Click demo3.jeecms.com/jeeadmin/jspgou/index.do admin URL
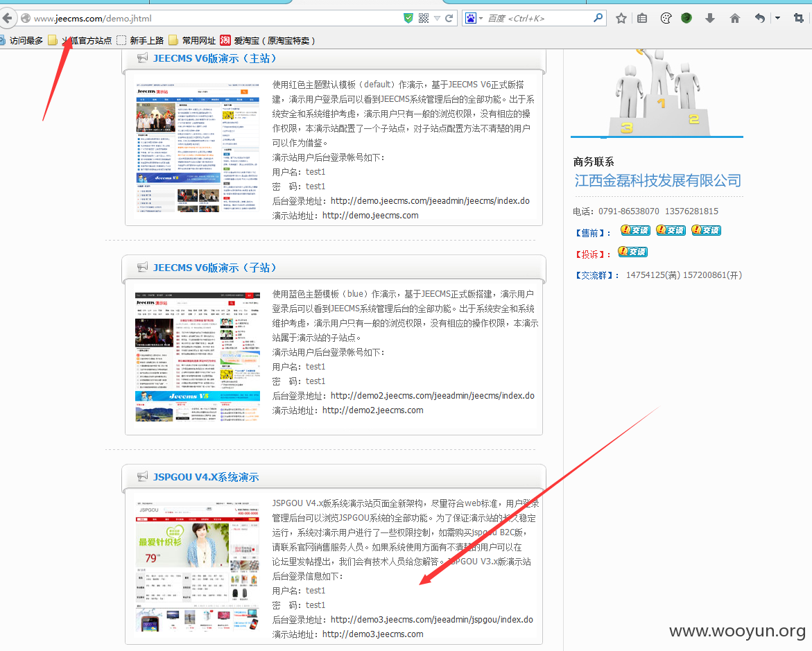The height and width of the screenshot is (651, 812). pos(432,619)
